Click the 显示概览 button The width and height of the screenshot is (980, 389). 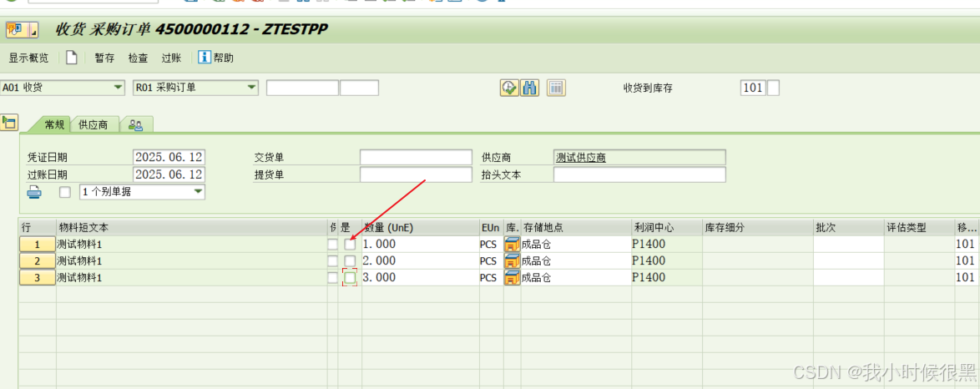coord(28,58)
